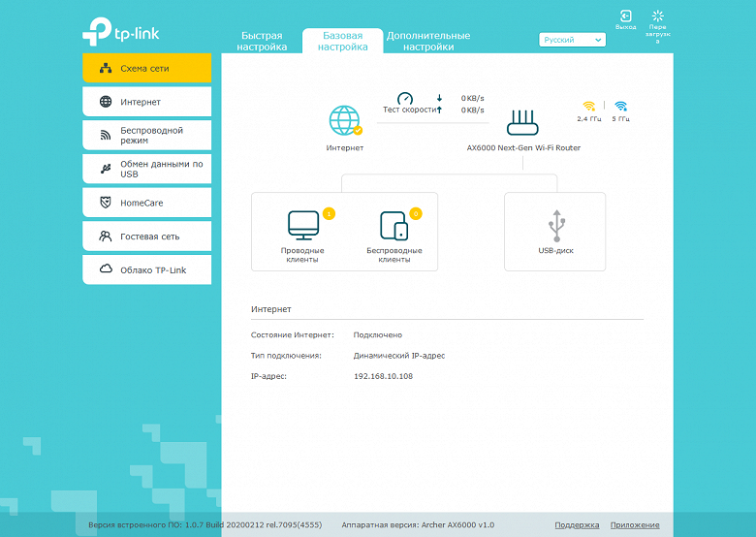This screenshot has width=756, height=537.
Task: Click the 5 ГГц Wi-Fi icon
Action: (621, 106)
